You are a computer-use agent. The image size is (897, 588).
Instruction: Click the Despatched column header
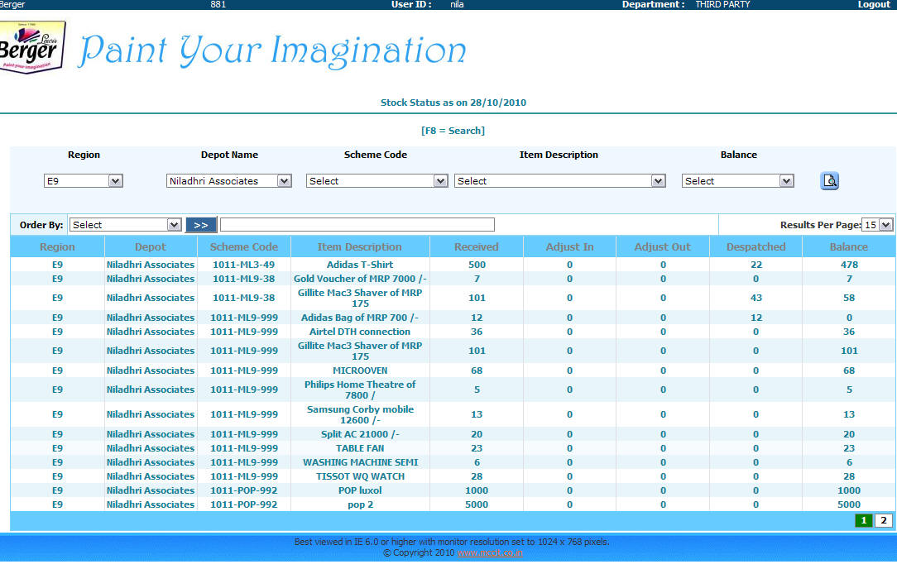click(755, 247)
